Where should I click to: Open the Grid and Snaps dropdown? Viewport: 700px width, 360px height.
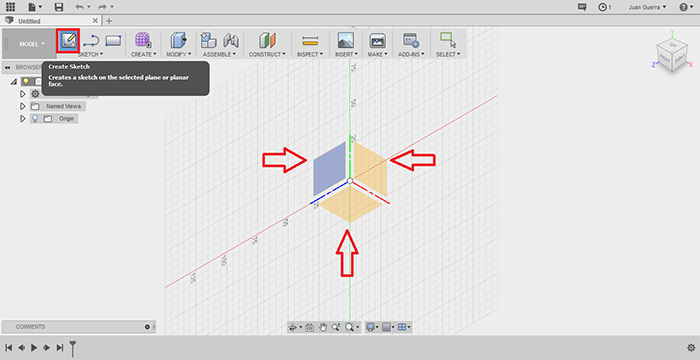coord(389,327)
